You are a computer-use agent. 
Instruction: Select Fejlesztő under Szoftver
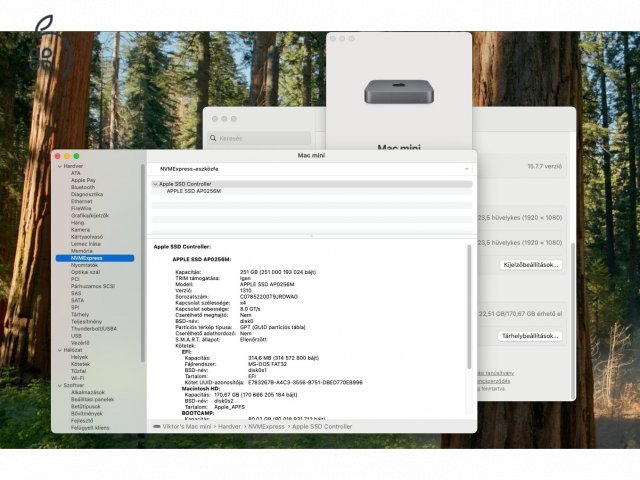(82, 421)
